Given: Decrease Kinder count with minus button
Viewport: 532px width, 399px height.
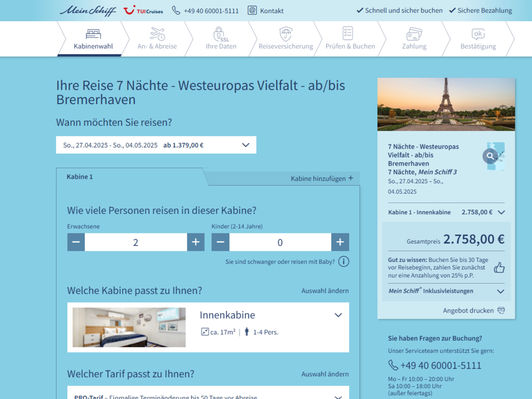Looking at the screenshot, I should pos(221,242).
